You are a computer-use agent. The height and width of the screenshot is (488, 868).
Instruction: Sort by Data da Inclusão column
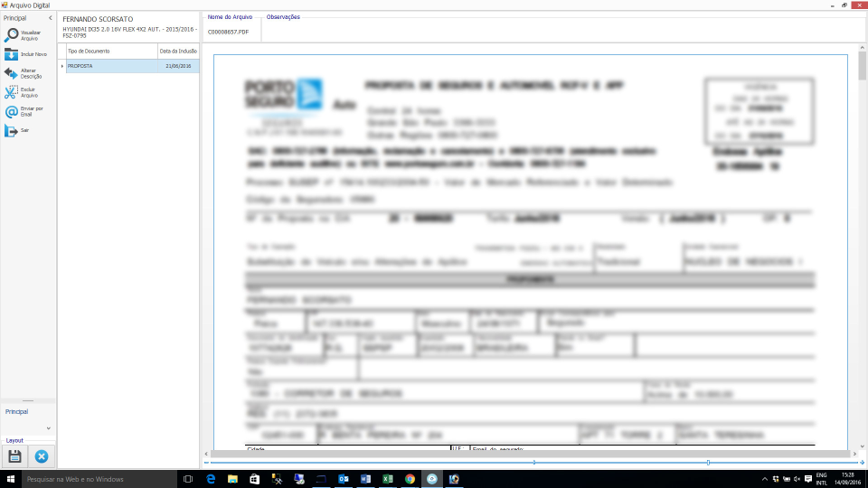pos(178,51)
